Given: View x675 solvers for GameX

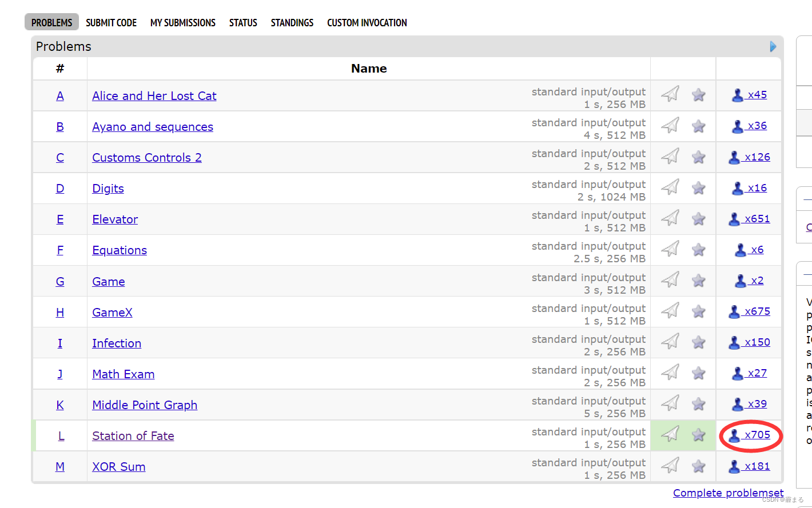Looking at the screenshot, I should [750, 311].
